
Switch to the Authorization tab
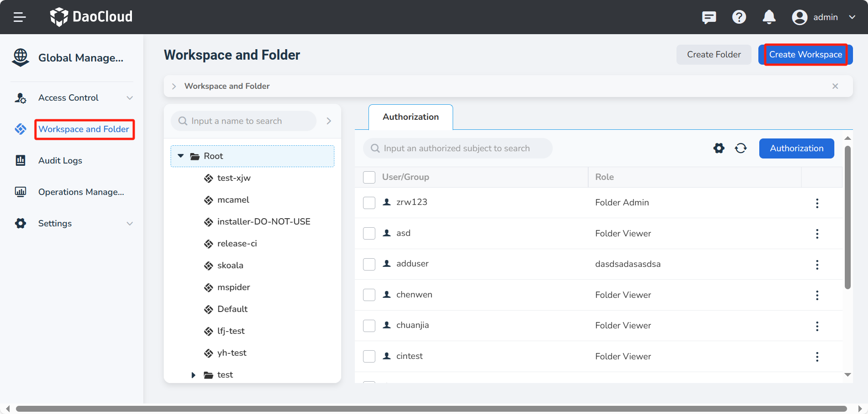click(410, 117)
